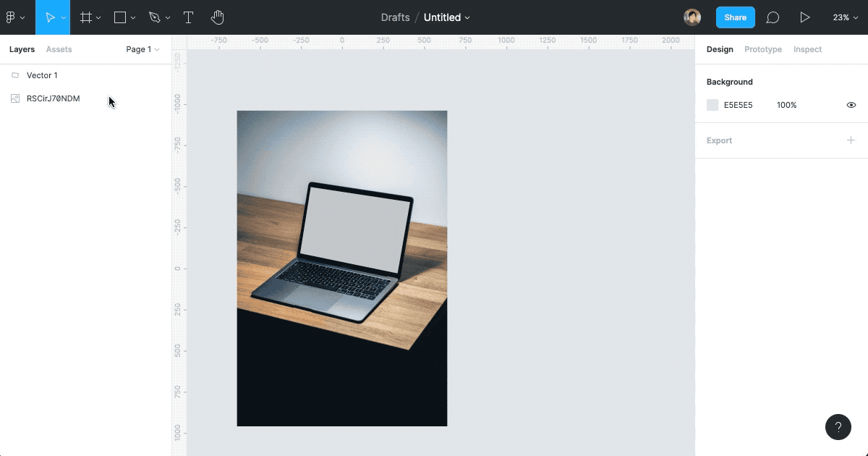Open Drafts from the breadcrumb
The height and width of the screenshot is (456, 868).
(x=395, y=17)
